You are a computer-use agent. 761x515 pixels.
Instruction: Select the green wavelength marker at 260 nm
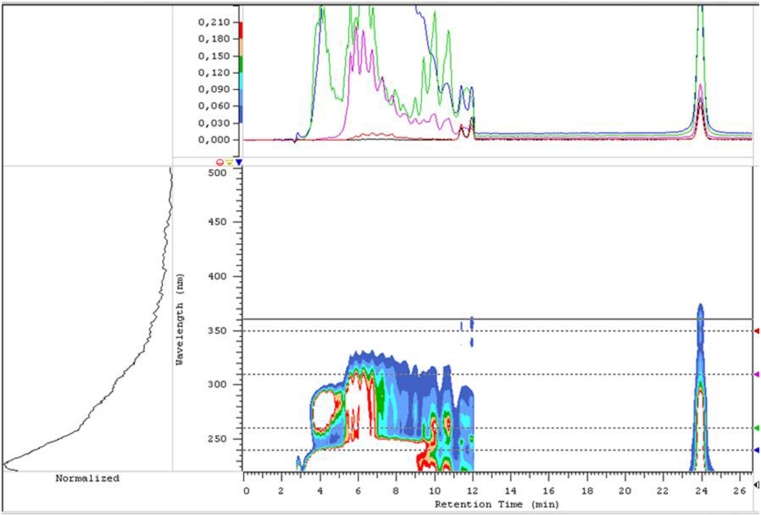pyautogui.click(x=756, y=428)
